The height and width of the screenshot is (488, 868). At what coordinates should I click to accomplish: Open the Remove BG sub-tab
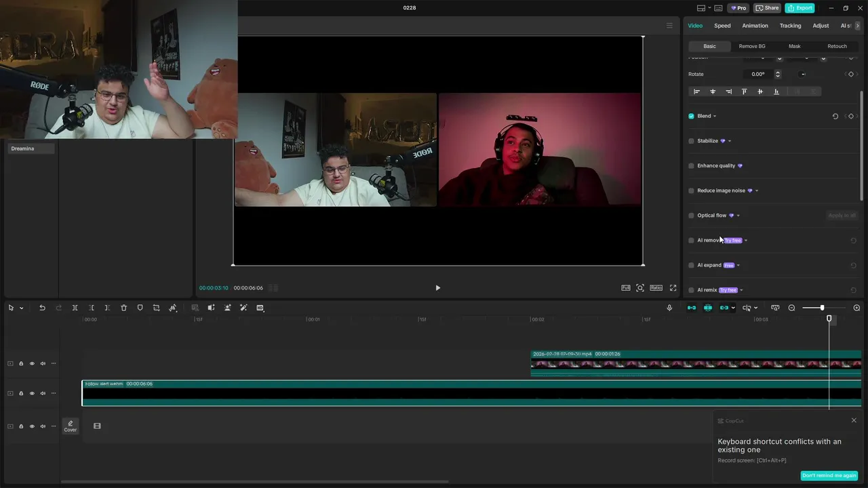pyautogui.click(x=752, y=46)
